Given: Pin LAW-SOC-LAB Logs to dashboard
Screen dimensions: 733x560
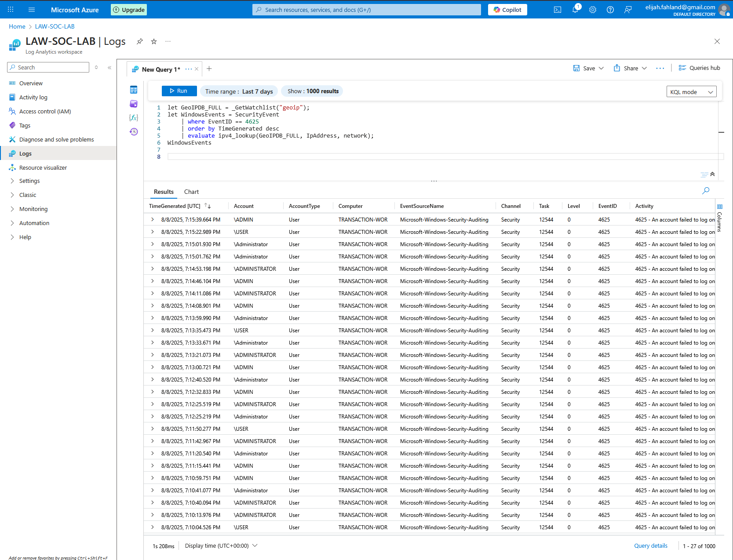Looking at the screenshot, I should (x=140, y=41).
